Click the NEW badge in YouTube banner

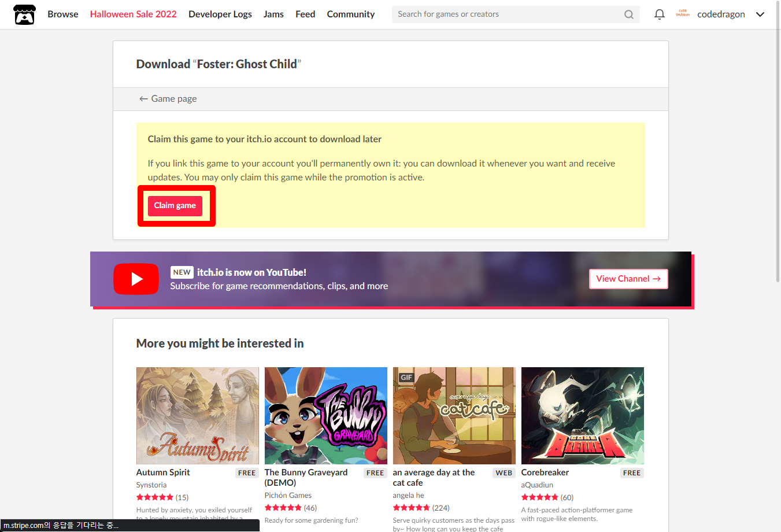(x=182, y=272)
